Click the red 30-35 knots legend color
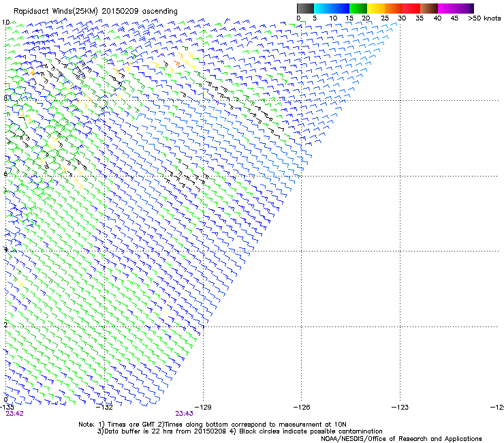 [411, 8]
